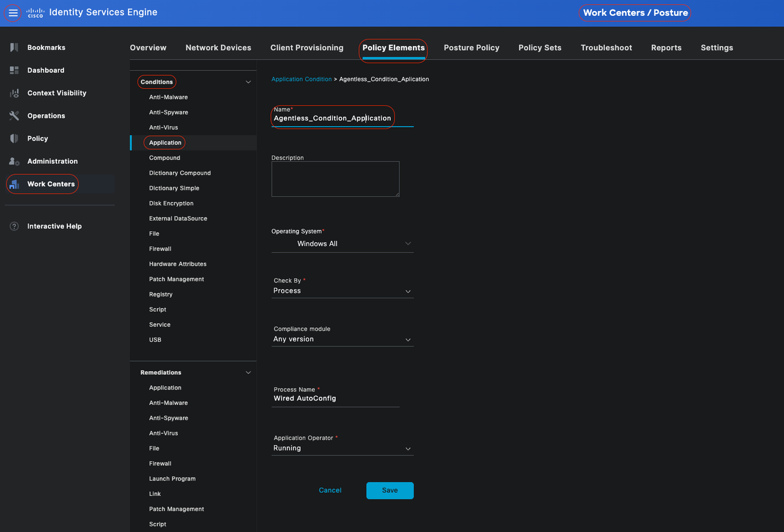The width and height of the screenshot is (784, 532).
Task: Click the Process Name input field
Action: (x=335, y=399)
